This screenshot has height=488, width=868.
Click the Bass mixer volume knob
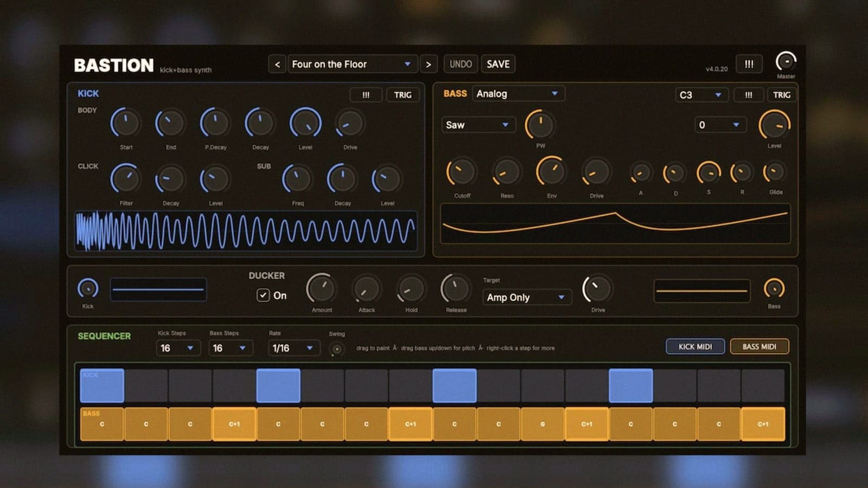point(774,288)
